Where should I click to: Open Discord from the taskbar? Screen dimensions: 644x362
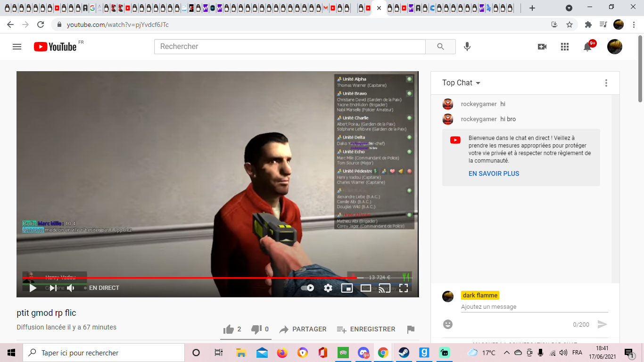coord(363,353)
